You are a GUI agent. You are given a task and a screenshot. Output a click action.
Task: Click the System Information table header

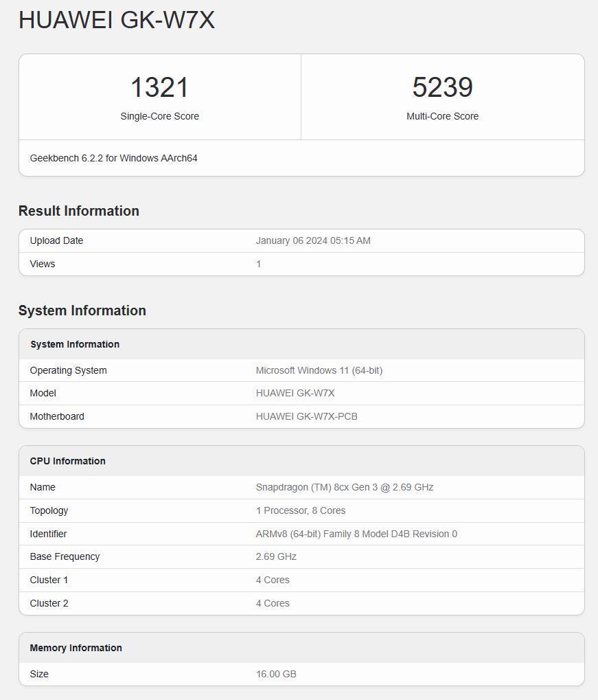point(74,344)
